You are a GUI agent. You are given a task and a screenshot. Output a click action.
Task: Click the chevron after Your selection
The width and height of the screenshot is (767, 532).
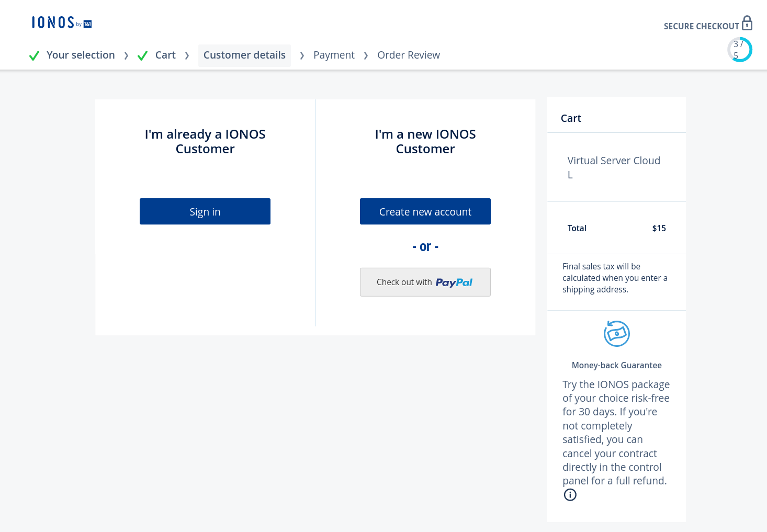(x=126, y=55)
